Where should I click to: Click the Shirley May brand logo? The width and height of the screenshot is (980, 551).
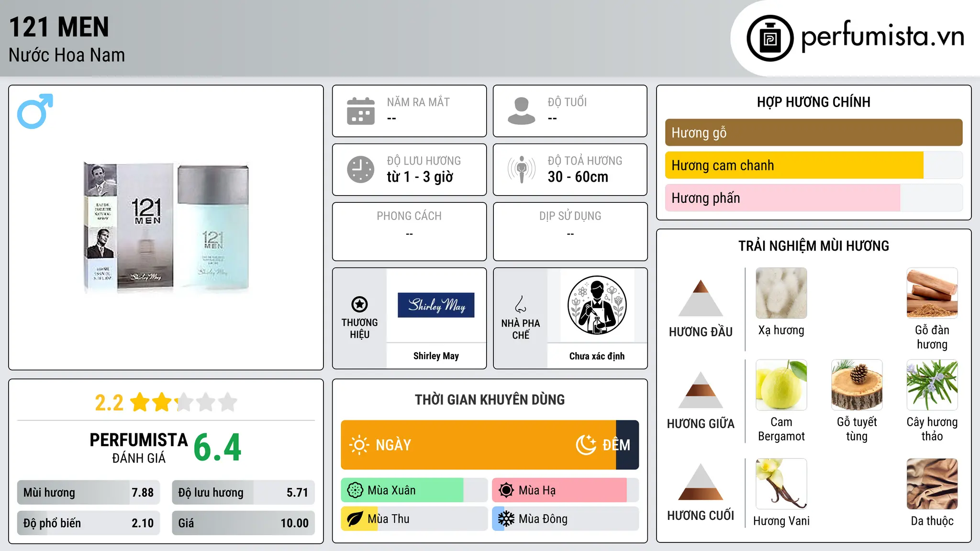pyautogui.click(x=436, y=305)
